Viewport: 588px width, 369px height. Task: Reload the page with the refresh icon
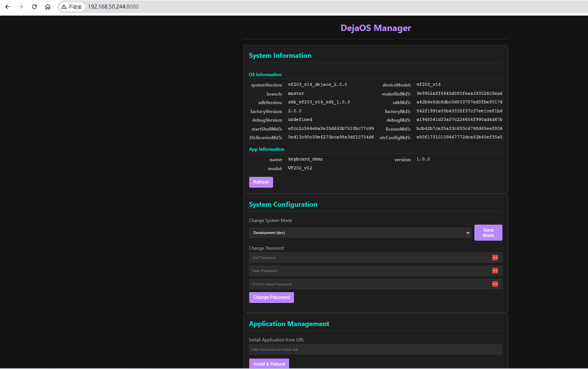[x=34, y=7]
